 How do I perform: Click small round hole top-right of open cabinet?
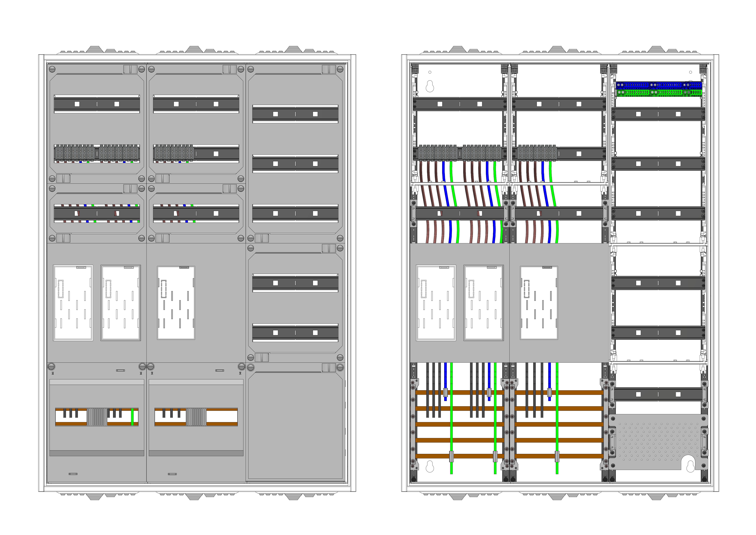[x=690, y=72]
